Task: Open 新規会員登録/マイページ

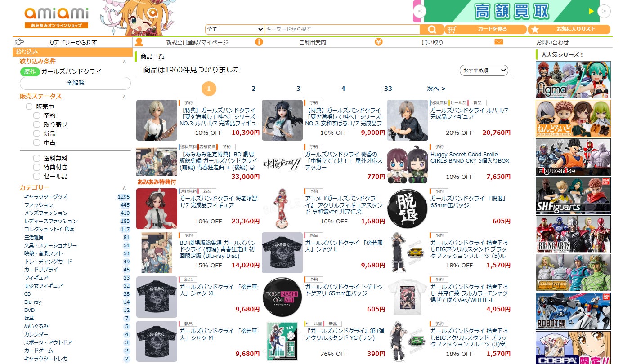Action: pyautogui.click(x=197, y=42)
